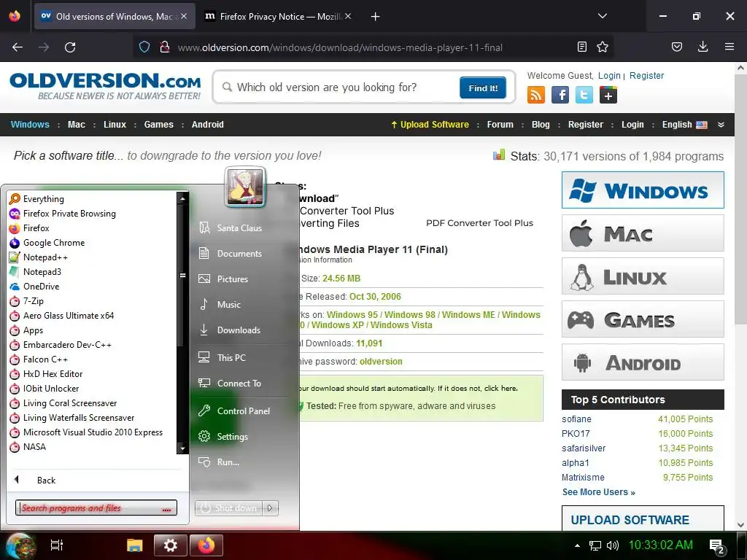Open the notification center icon
The width and height of the screenshot is (747, 560).
tap(717, 546)
